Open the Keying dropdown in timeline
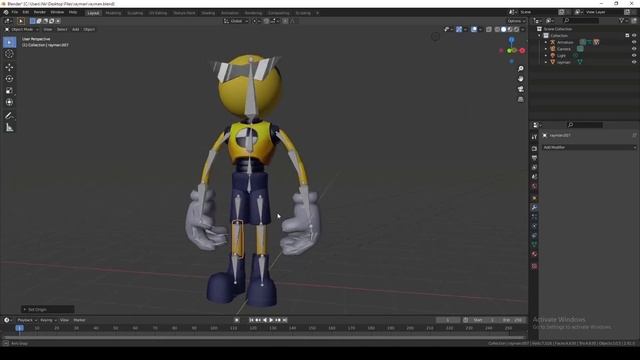The height and width of the screenshot is (360, 640). click(48, 320)
